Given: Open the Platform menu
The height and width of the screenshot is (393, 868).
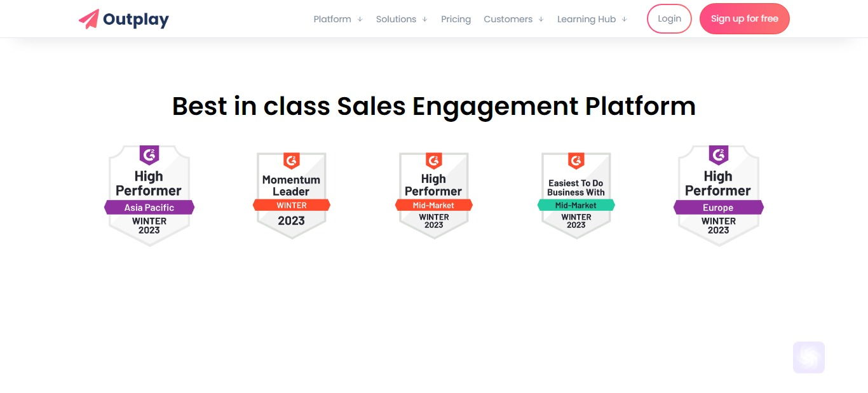Looking at the screenshot, I should pyautogui.click(x=332, y=19).
